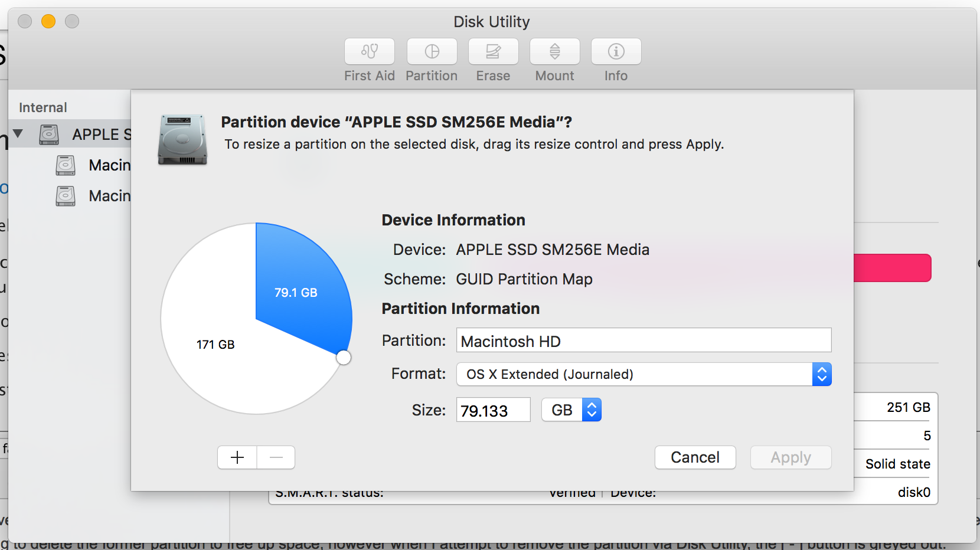Click the Partition Information heading
The image size is (980, 550).
coord(460,309)
